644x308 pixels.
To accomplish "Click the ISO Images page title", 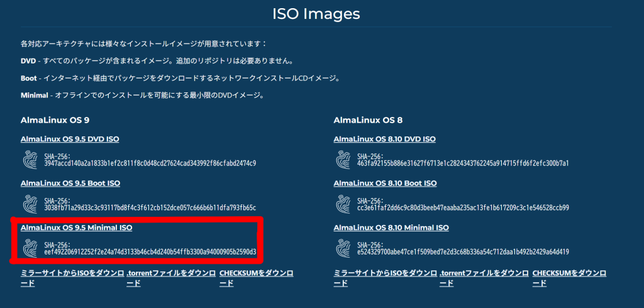I will pos(316,14).
